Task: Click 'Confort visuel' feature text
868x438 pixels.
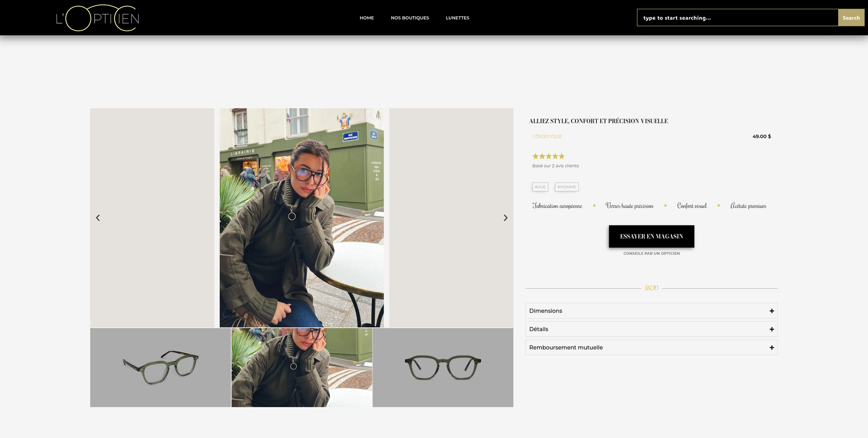Action: [692, 206]
